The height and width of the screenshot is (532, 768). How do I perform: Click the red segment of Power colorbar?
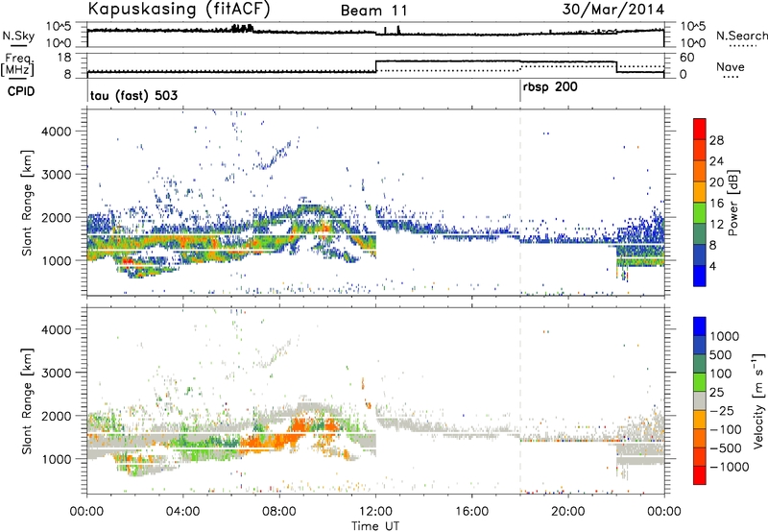[700, 129]
